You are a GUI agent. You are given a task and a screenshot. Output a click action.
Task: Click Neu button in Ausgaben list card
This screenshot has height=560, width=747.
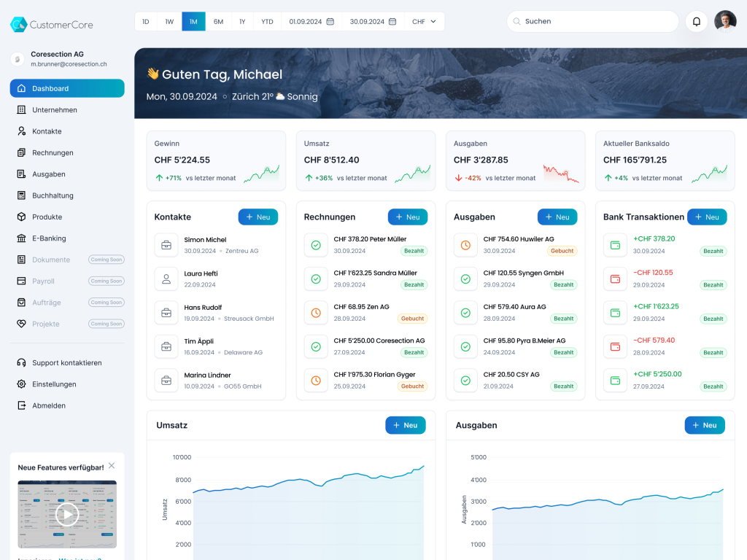pyautogui.click(x=557, y=217)
